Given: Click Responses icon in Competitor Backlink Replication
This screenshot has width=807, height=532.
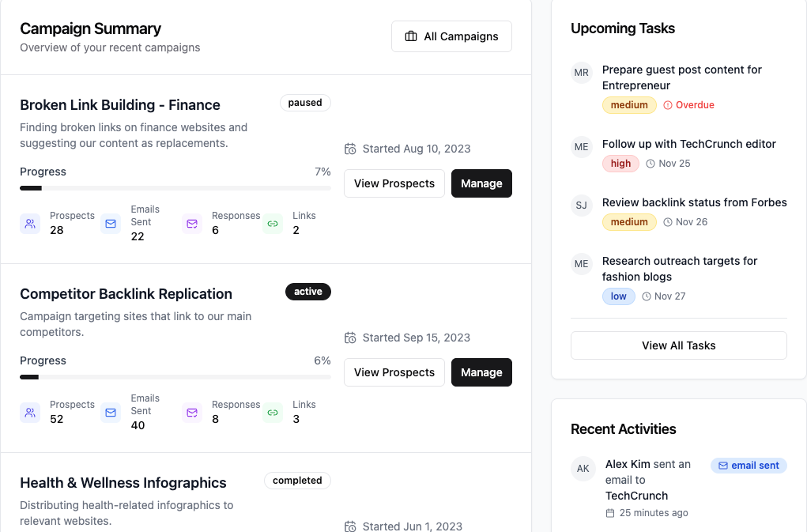Looking at the screenshot, I should (192, 413).
